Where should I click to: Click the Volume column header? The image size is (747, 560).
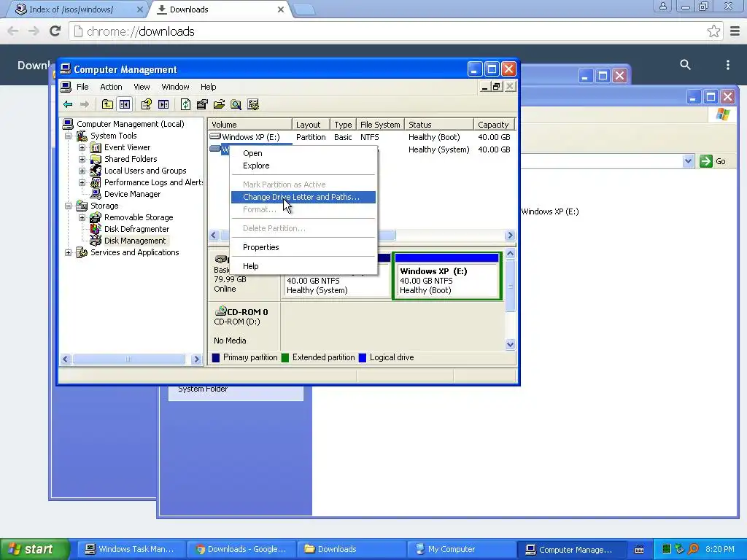click(249, 124)
